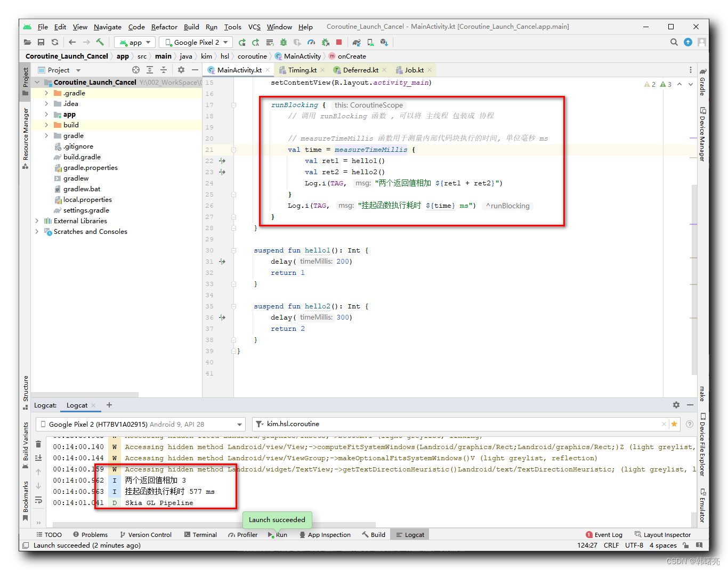Open the app run configuration dropdown
This screenshot has height=570, width=728.
tap(135, 42)
